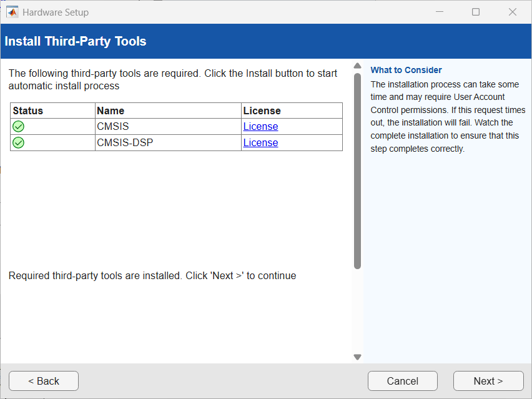Click the 'What to Consider' heading
This screenshot has height=399, width=532.
tap(406, 70)
